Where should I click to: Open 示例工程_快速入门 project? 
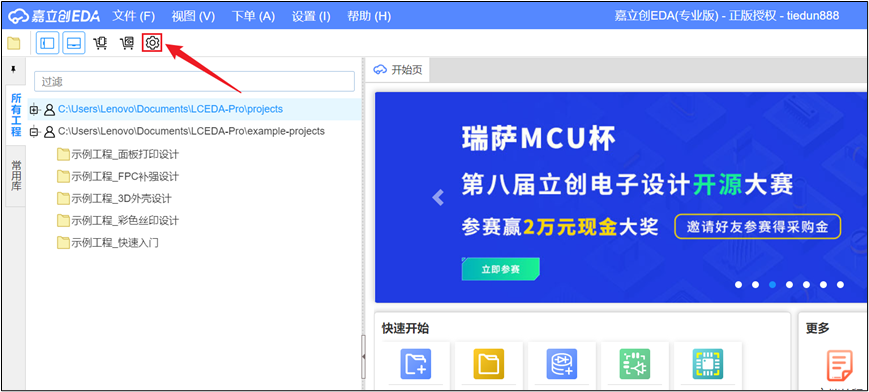click(x=115, y=243)
